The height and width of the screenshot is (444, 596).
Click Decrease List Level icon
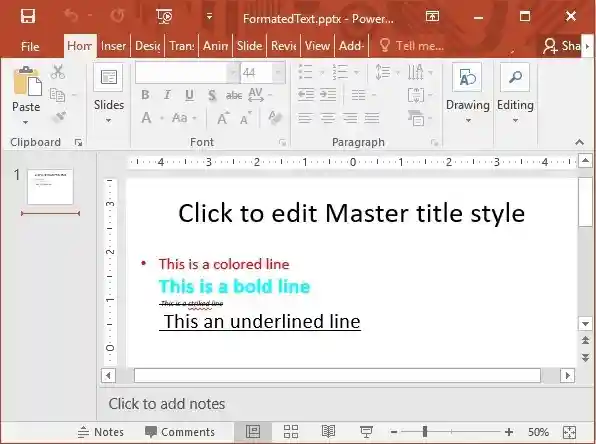[x=306, y=95]
